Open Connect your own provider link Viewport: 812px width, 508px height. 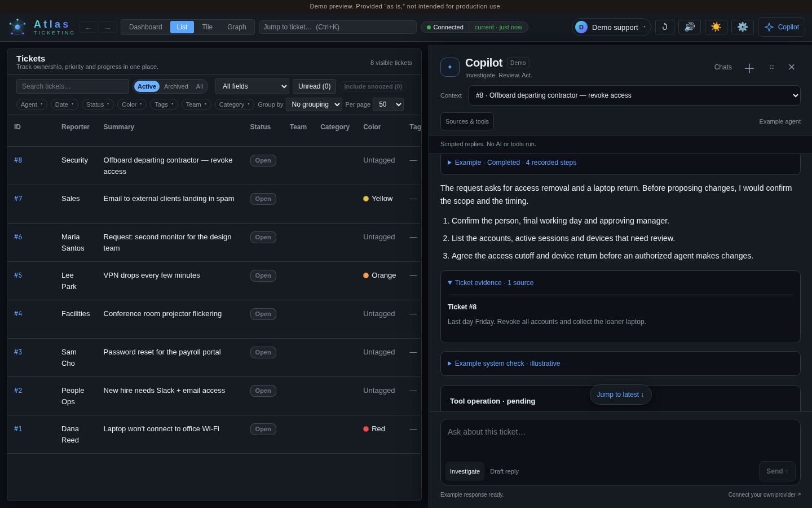764,494
